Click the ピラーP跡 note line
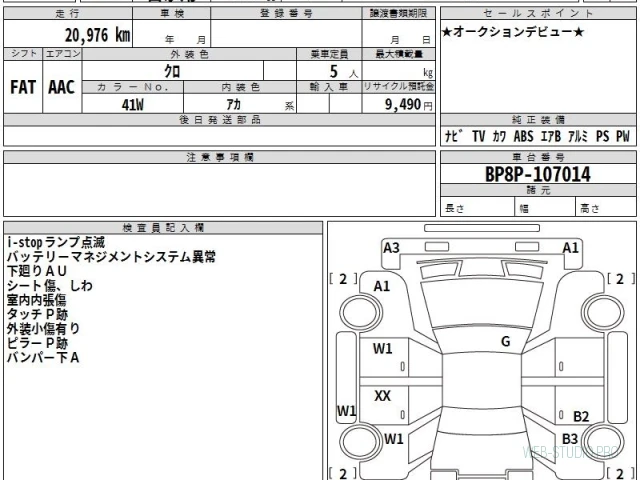 [x=37, y=343]
